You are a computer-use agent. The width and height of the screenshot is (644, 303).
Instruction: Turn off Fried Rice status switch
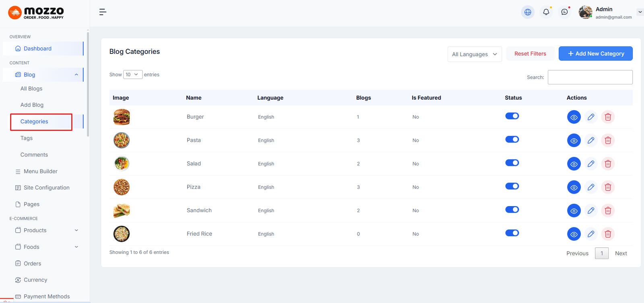[x=512, y=233]
